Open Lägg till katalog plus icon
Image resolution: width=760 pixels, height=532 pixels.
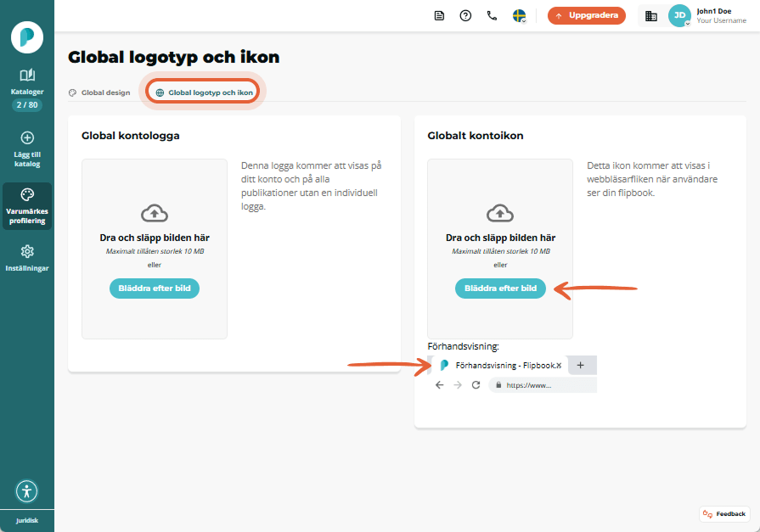(x=27, y=137)
